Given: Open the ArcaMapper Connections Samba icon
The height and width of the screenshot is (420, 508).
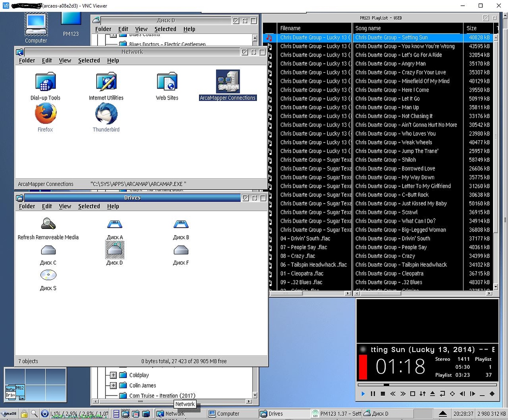Looking at the screenshot, I should point(228,81).
